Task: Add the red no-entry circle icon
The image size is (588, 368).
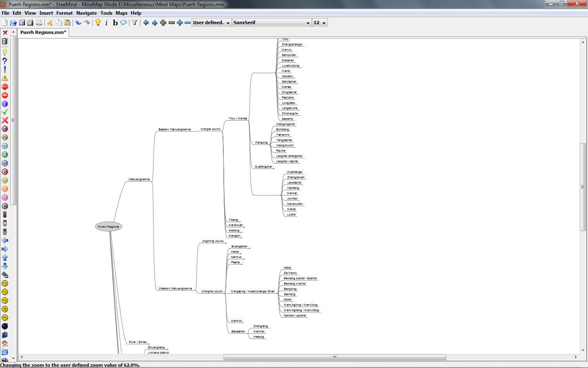Action: pos(5,95)
